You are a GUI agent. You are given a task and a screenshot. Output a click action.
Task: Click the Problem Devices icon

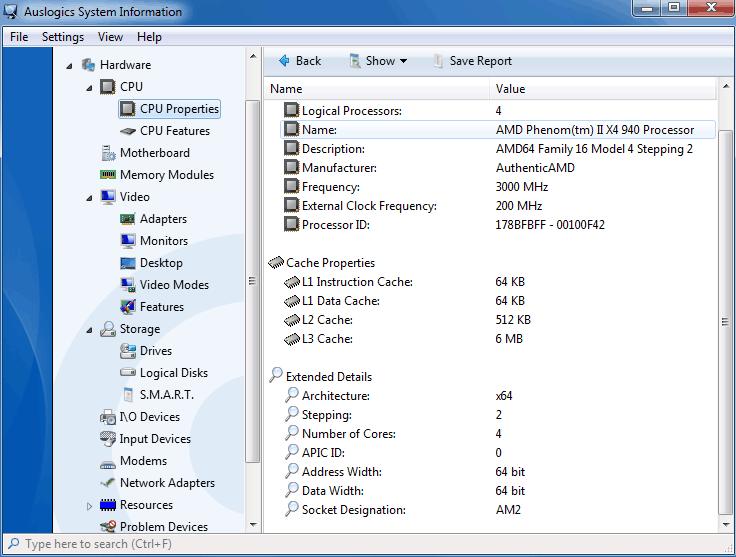click(x=108, y=526)
